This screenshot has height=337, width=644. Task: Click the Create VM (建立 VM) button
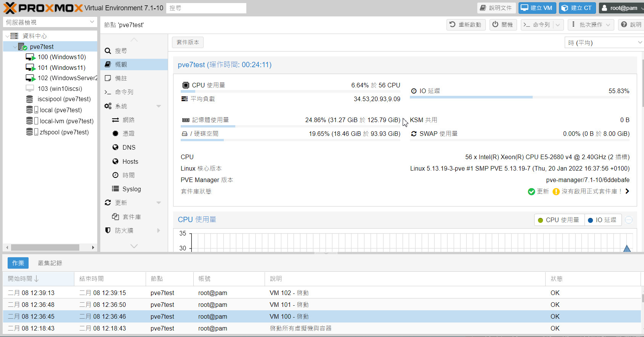point(537,8)
